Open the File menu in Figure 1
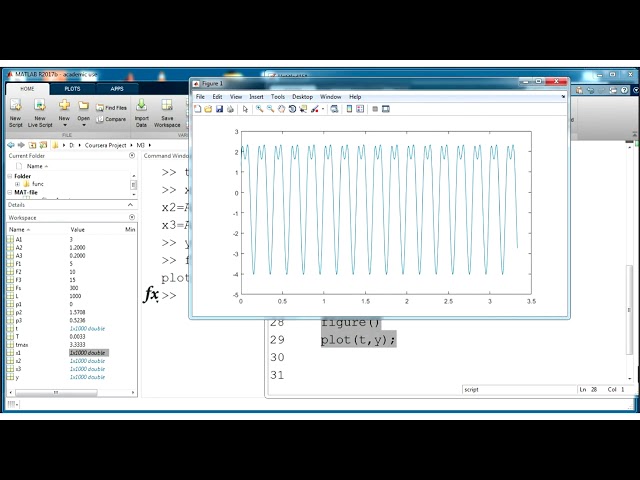Screen dimensions: 640x480 click(200, 97)
